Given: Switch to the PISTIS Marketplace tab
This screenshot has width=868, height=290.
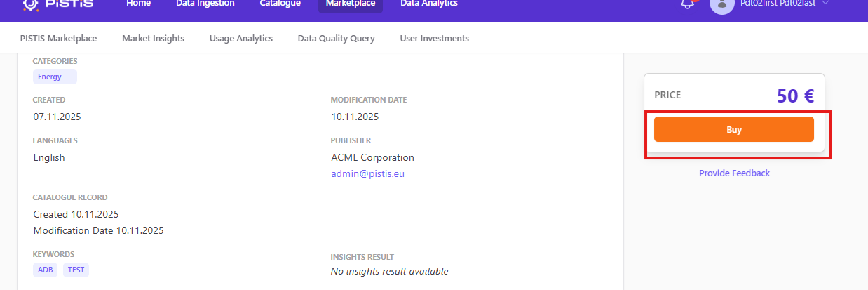Looking at the screenshot, I should pyautogui.click(x=58, y=39).
